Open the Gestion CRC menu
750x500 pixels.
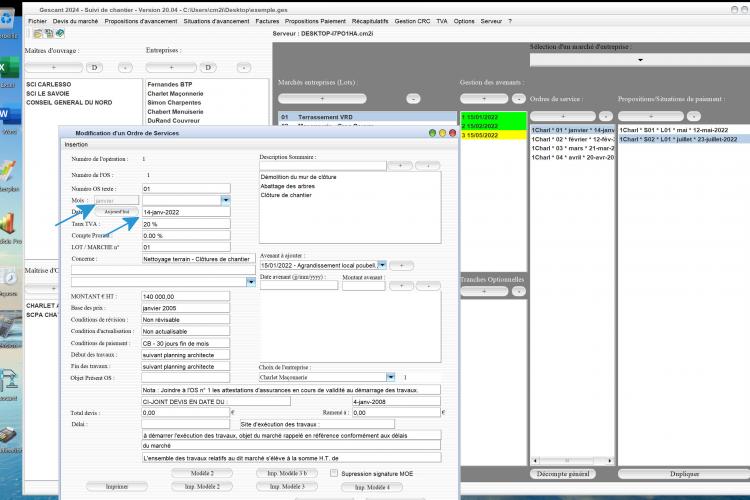point(412,21)
